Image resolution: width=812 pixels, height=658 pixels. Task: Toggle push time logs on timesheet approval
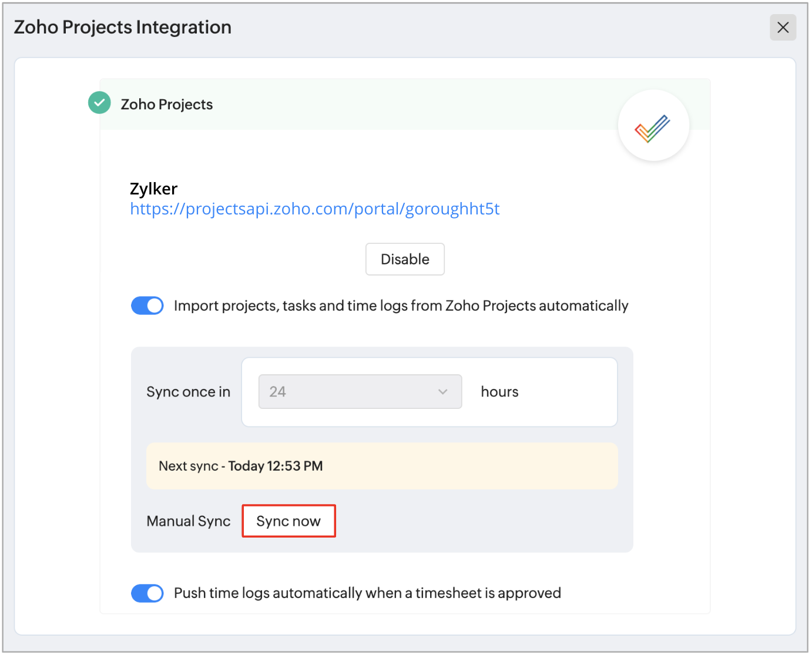point(147,593)
